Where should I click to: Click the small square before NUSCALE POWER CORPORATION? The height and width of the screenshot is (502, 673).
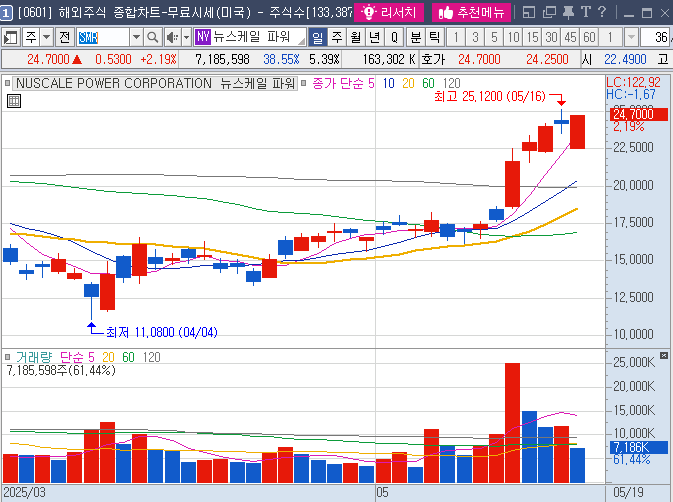pyautogui.click(x=7, y=83)
